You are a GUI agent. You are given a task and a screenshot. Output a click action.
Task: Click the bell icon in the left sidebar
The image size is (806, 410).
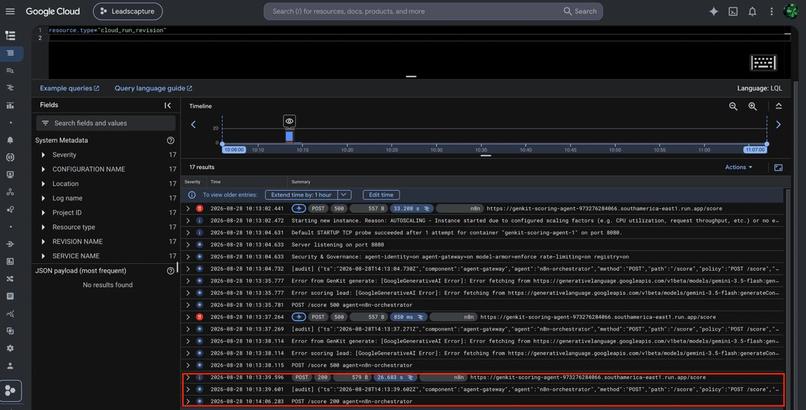coord(10,140)
